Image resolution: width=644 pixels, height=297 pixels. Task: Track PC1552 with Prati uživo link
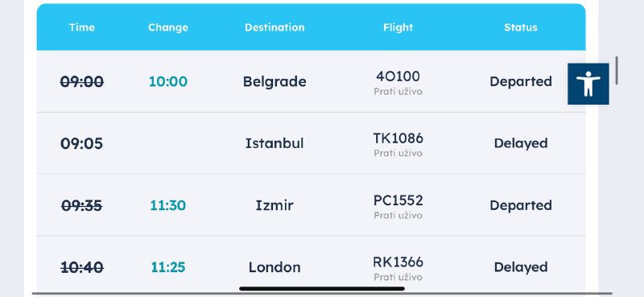[398, 215]
